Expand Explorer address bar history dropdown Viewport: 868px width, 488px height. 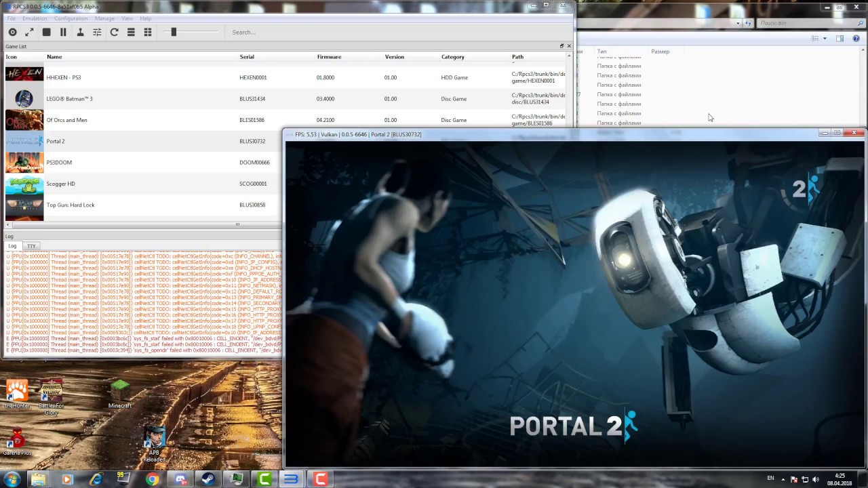pyautogui.click(x=738, y=23)
